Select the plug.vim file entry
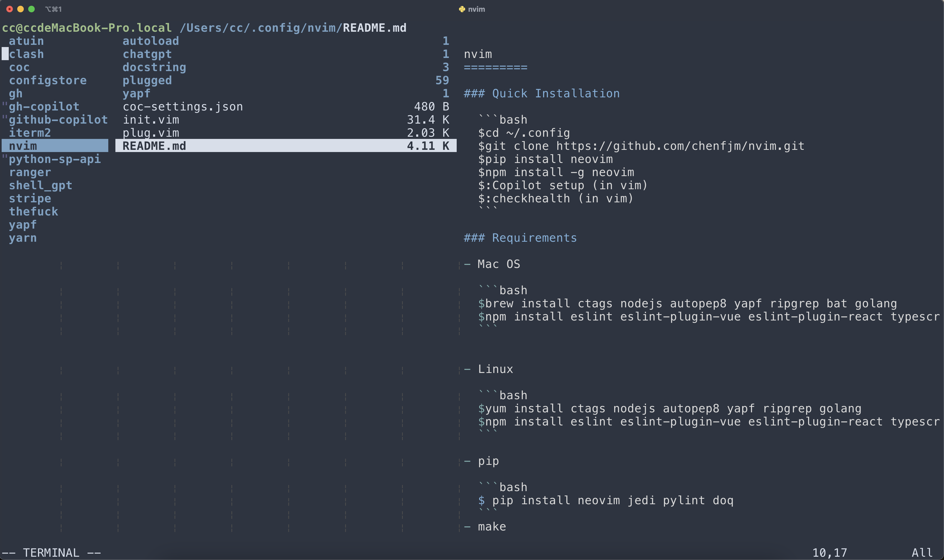Image resolution: width=944 pixels, height=560 pixels. (151, 133)
